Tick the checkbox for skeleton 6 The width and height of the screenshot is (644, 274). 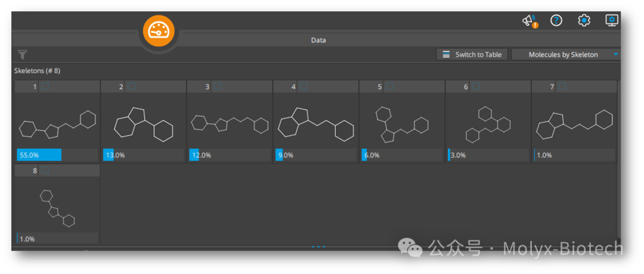point(476,86)
